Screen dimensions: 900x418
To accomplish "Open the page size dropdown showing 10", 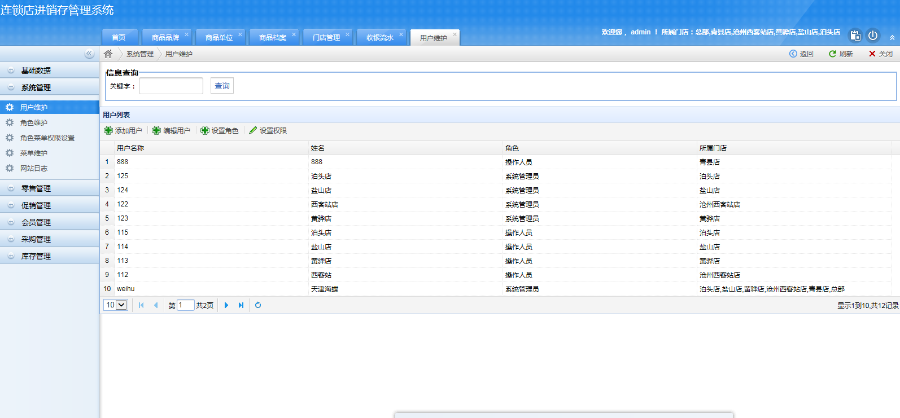I will pos(116,304).
